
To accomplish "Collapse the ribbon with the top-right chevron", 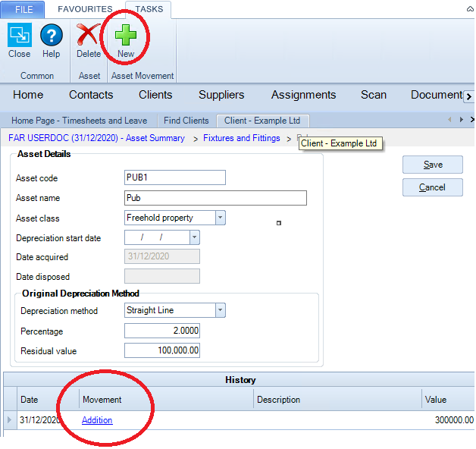I will [470, 9].
